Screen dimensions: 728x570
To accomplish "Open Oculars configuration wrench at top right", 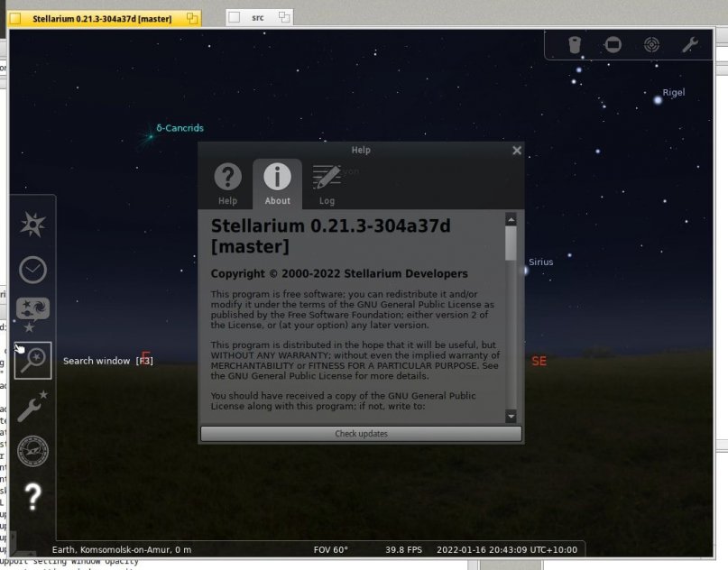I will [x=689, y=44].
